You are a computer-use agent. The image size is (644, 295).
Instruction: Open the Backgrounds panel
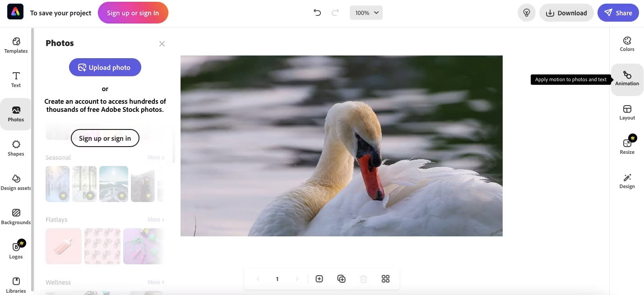pos(16,216)
